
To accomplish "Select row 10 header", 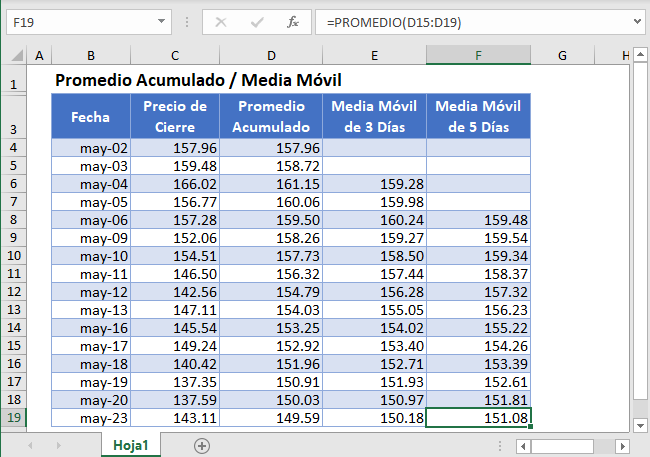I will (x=13, y=255).
